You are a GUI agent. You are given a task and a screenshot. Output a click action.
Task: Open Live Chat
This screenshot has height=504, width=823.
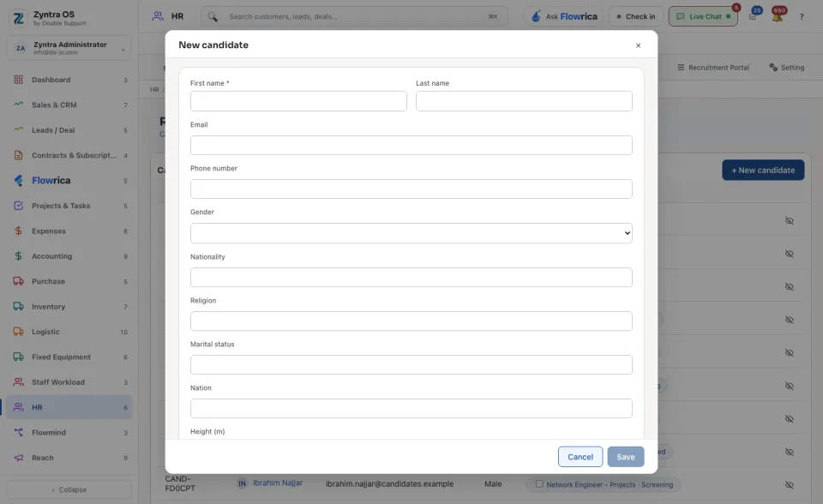(703, 17)
